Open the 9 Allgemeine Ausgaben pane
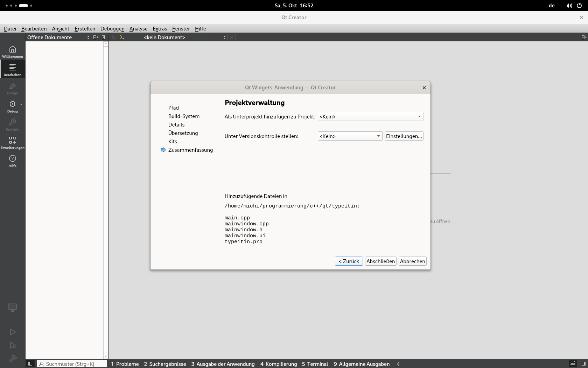The image size is (588, 368). click(362, 364)
